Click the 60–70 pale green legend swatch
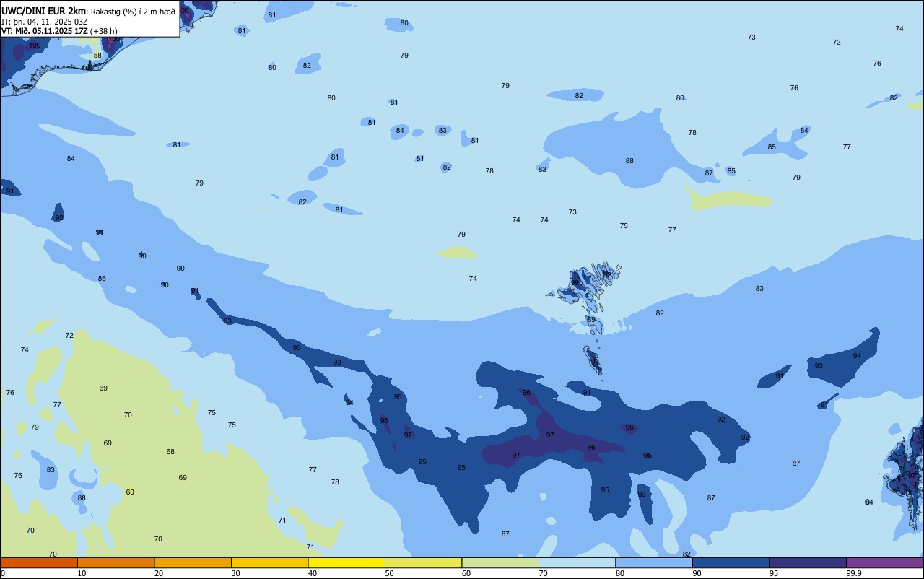 (x=500, y=562)
